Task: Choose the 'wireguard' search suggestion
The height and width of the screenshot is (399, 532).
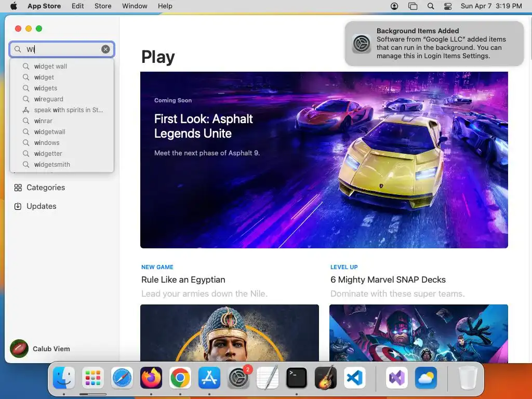Action: [x=62, y=99]
